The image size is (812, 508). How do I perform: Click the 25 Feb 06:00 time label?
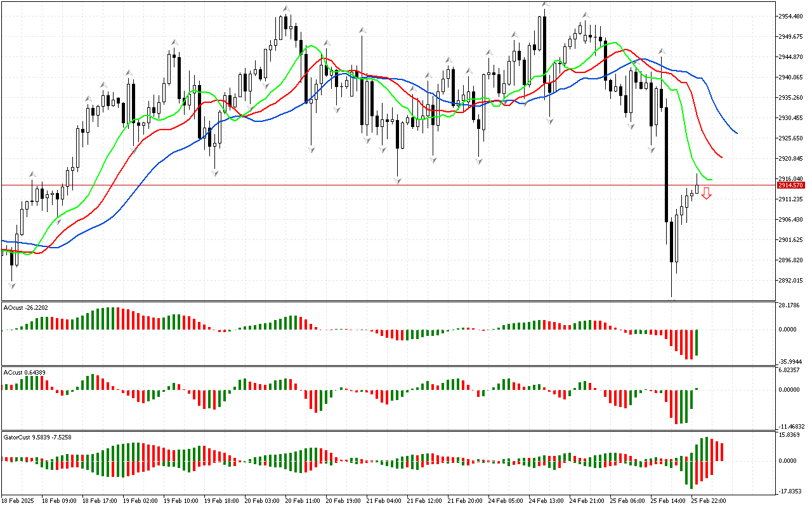627,501
